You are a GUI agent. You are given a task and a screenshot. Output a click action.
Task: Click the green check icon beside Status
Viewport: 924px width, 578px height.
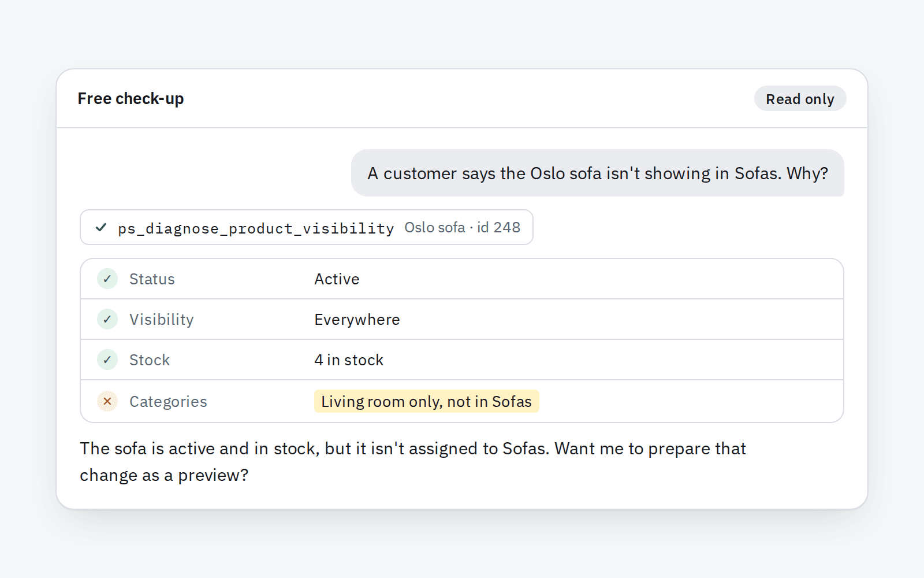click(x=107, y=279)
